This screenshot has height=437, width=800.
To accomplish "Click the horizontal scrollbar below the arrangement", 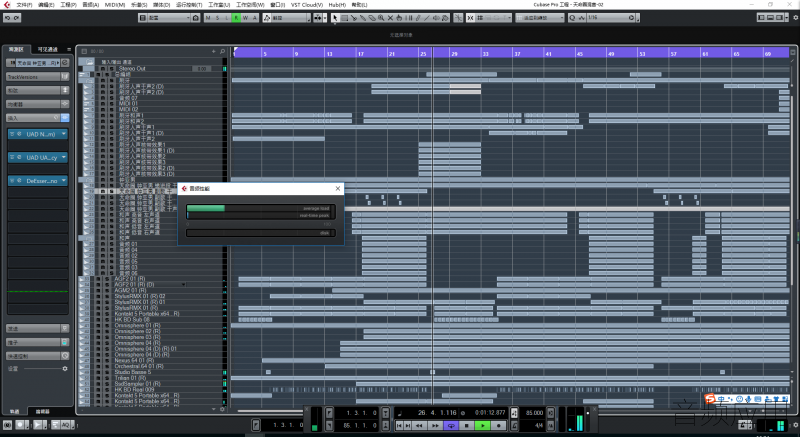I will tap(270, 411).
